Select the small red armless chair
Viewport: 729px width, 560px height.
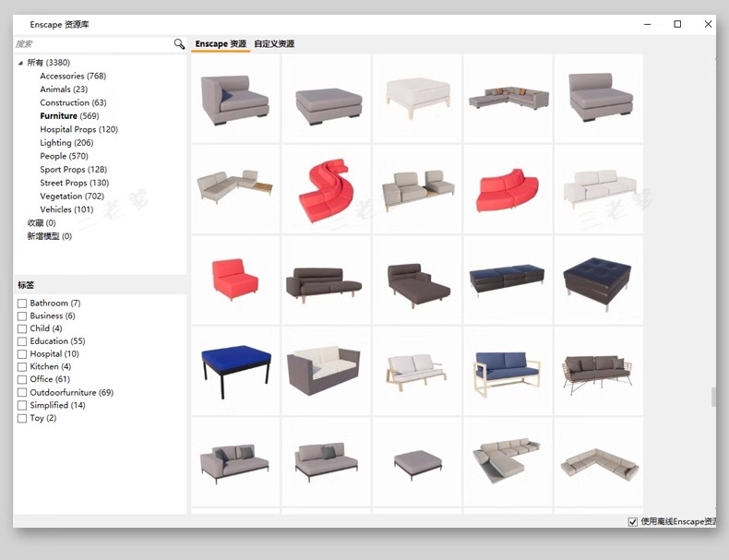[x=235, y=280]
